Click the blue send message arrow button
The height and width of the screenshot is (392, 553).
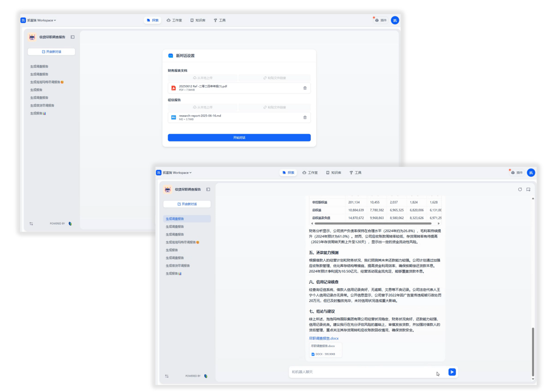(x=452, y=372)
